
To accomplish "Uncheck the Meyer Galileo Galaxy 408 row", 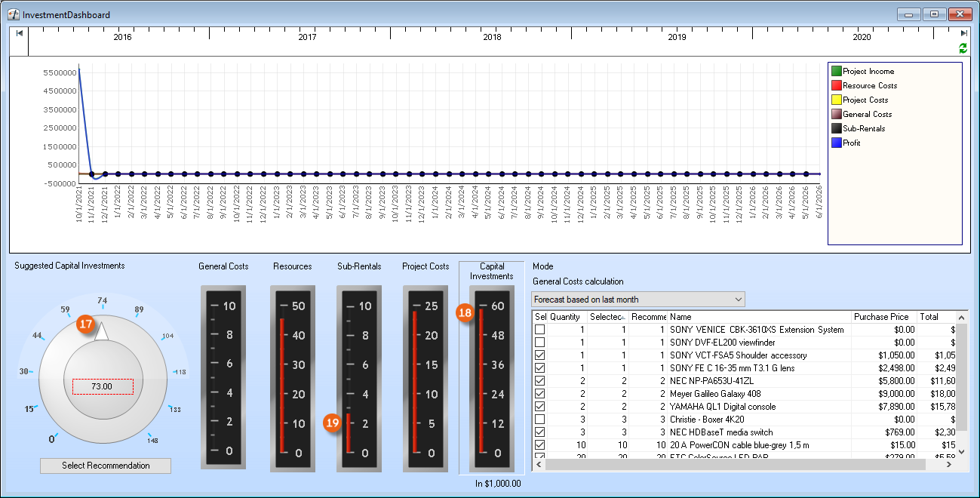I will point(539,393).
